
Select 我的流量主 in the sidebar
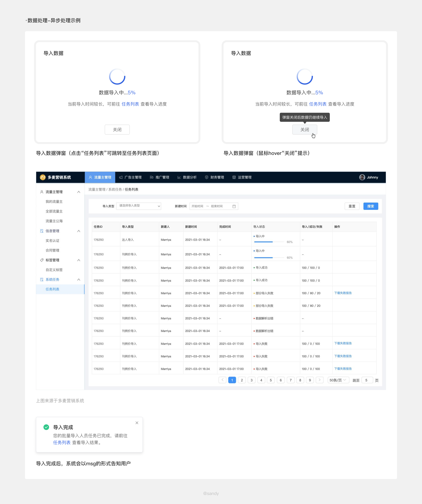pyautogui.click(x=54, y=202)
